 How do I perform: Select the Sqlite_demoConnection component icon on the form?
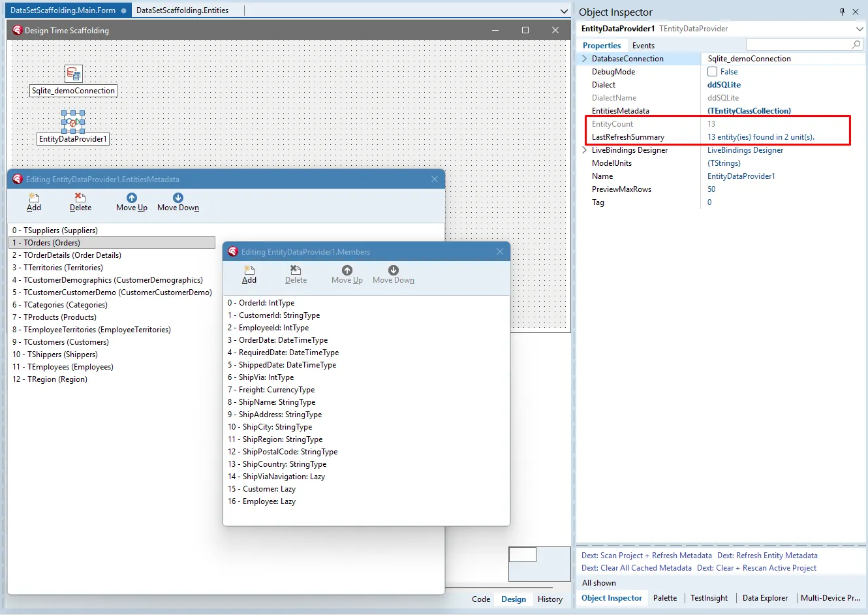(x=74, y=73)
